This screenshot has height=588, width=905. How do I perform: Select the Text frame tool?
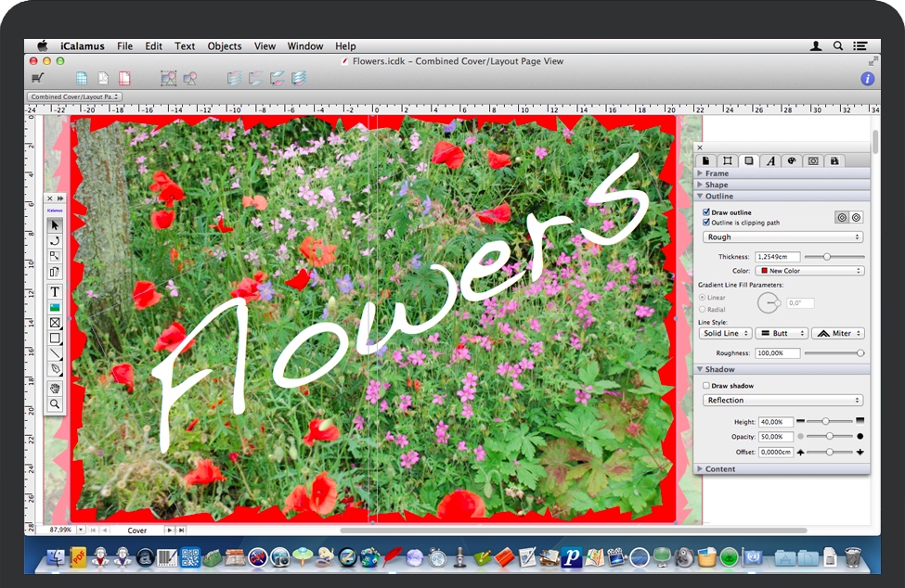[x=55, y=292]
